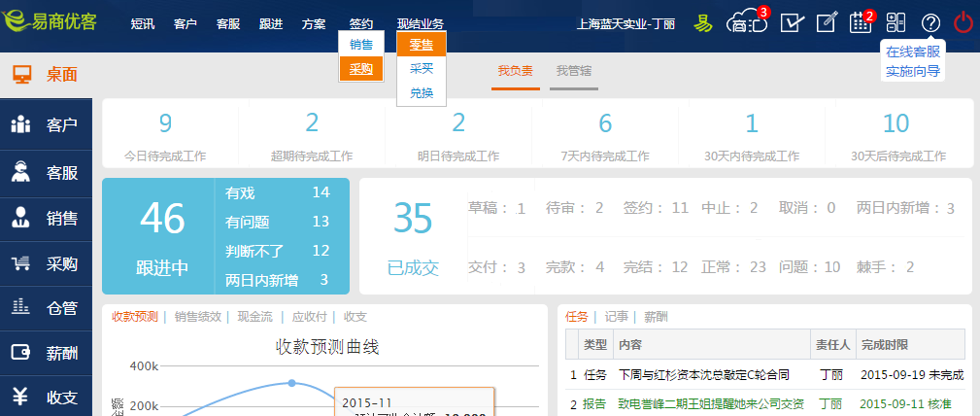Viewport: 980px width, 416px height.
Task: Click the 46 跟进中 summary tile
Action: point(162,236)
